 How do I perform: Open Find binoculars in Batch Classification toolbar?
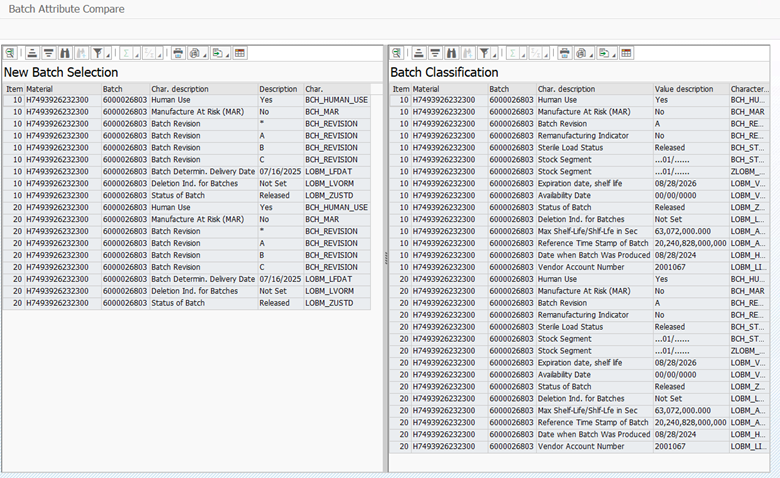coord(452,53)
